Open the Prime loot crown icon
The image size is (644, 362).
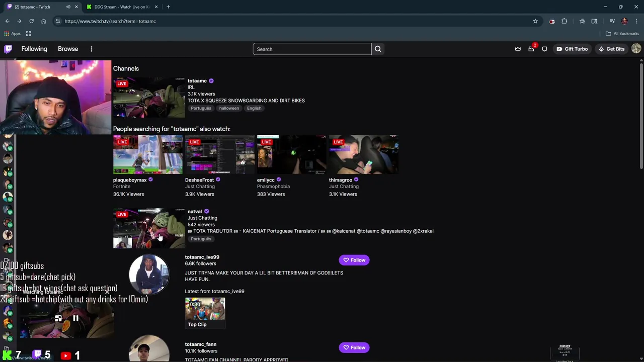pos(518,49)
